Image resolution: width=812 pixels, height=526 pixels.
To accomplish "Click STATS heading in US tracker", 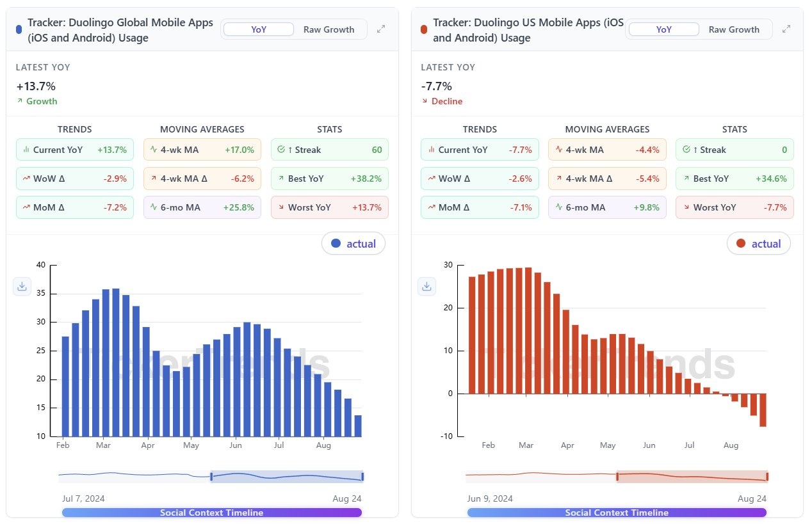I will click(735, 129).
